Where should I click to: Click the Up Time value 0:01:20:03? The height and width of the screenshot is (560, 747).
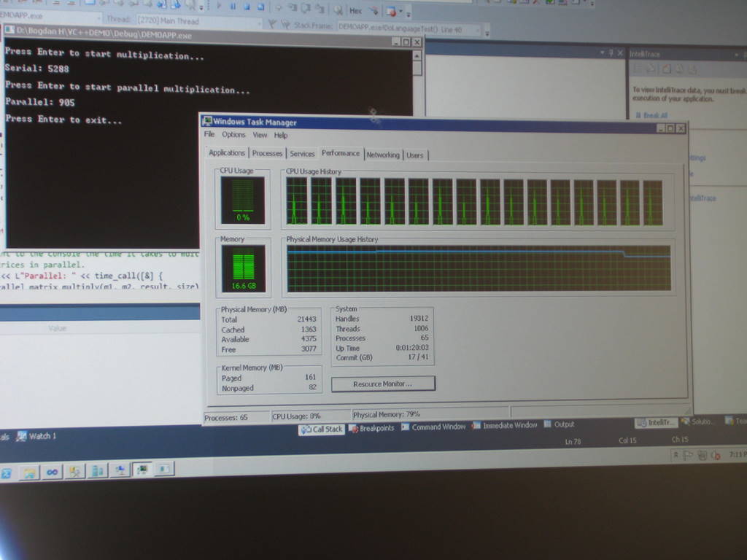click(x=412, y=348)
